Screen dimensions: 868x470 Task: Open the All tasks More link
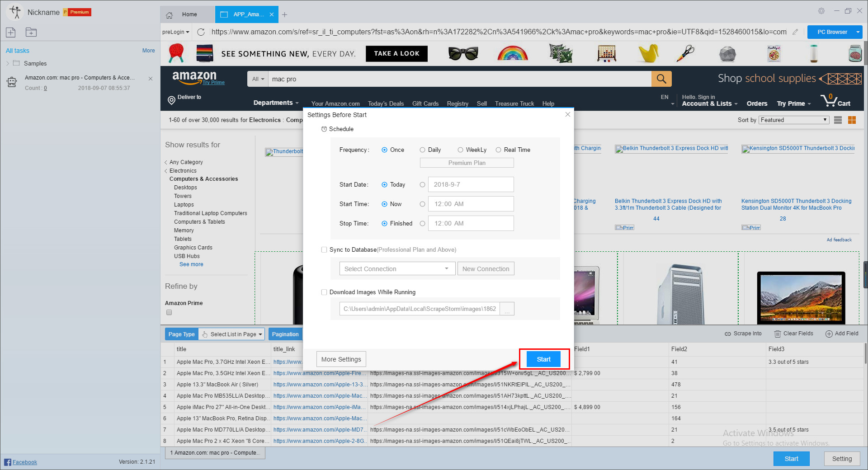[148, 51]
